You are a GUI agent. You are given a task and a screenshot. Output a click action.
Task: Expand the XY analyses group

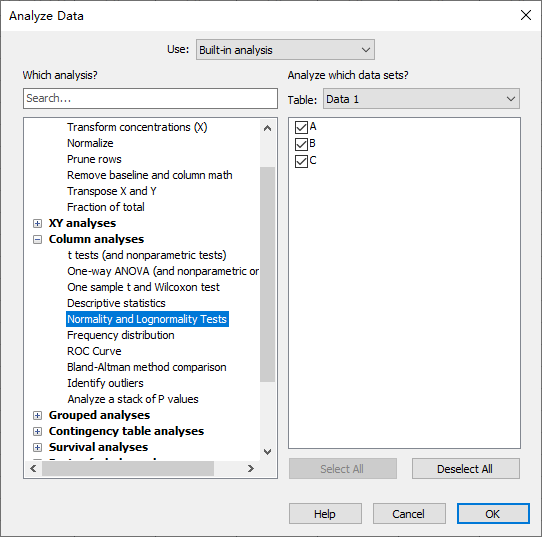tap(37, 223)
